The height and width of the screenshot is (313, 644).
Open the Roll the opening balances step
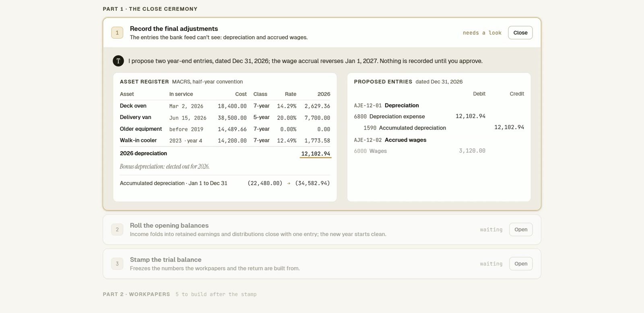[520, 229]
